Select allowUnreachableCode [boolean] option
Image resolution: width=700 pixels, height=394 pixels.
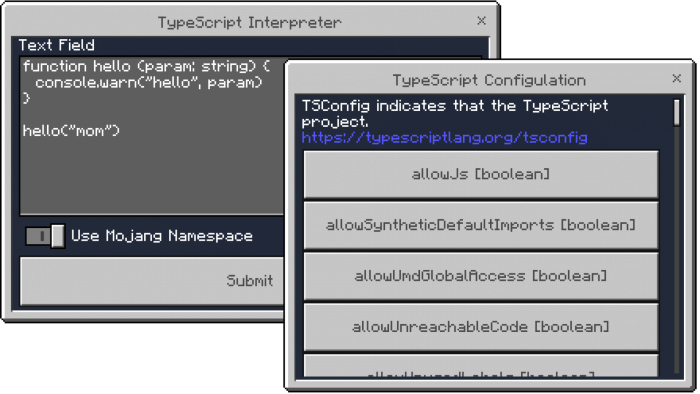[481, 327]
